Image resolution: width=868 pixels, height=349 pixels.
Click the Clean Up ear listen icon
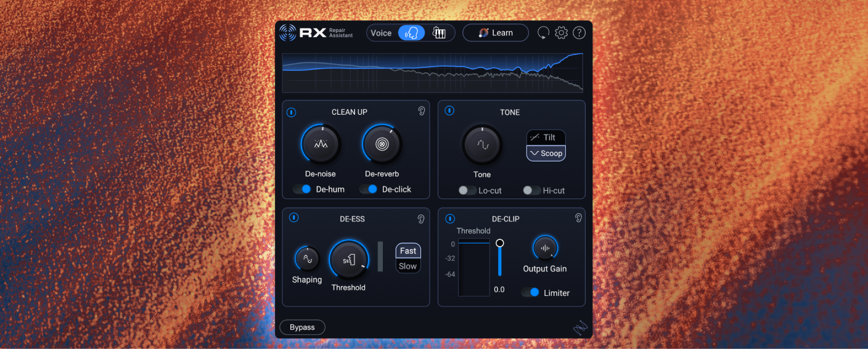click(x=422, y=111)
